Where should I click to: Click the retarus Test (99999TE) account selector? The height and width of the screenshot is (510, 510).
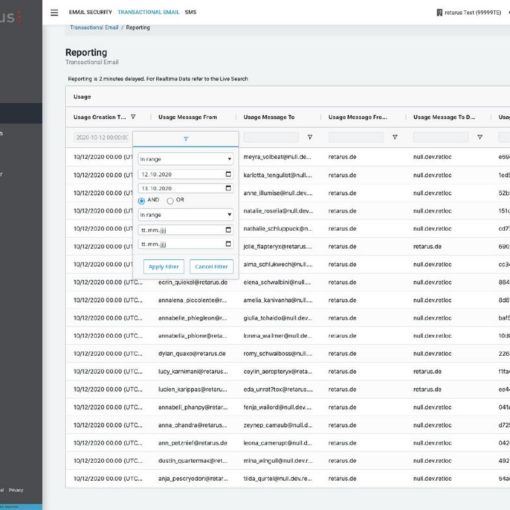tap(469, 12)
